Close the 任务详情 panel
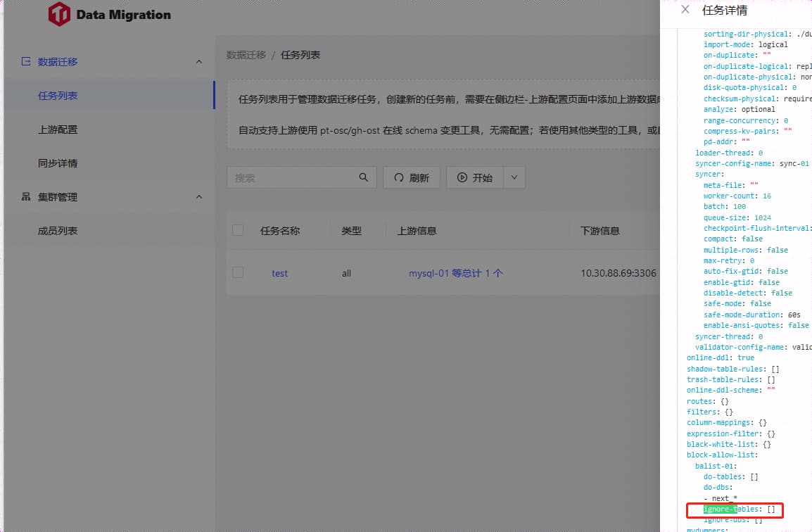Viewport: 812px width, 532px height. click(x=685, y=10)
